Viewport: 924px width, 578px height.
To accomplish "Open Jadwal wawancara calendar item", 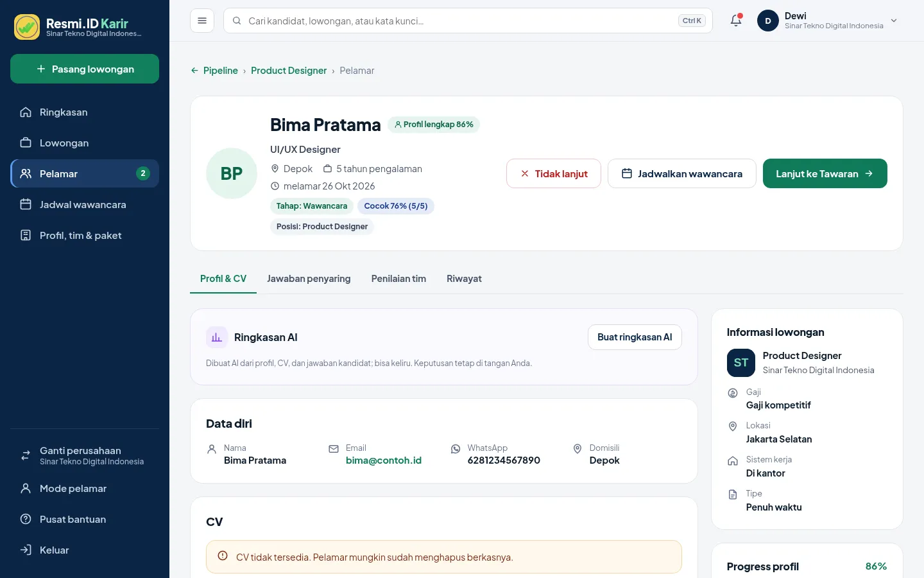I will tap(85, 204).
